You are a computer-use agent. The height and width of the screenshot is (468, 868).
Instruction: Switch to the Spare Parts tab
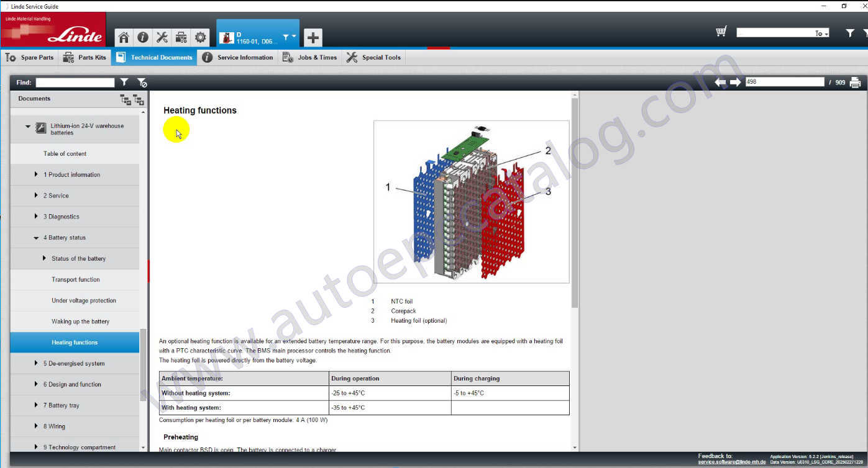(30, 58)
